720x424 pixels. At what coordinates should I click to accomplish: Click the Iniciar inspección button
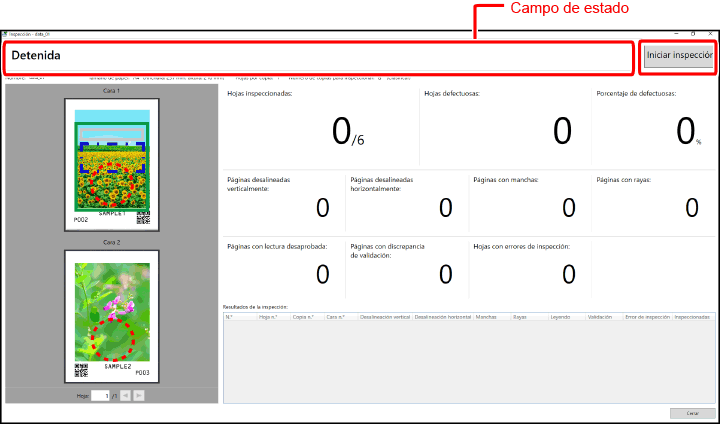point(678,56)
